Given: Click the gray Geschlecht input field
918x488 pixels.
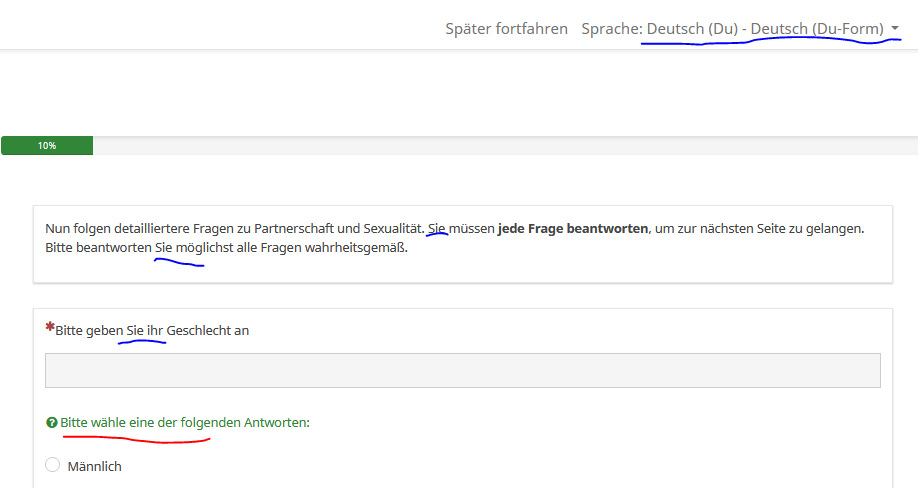Looking at the screenshot, I should 462,370.
